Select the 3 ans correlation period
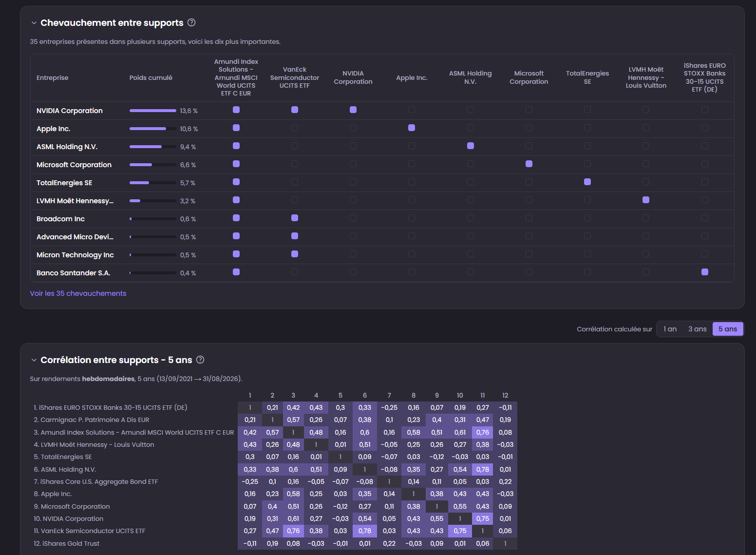The image size is (756, 555). 697,329
